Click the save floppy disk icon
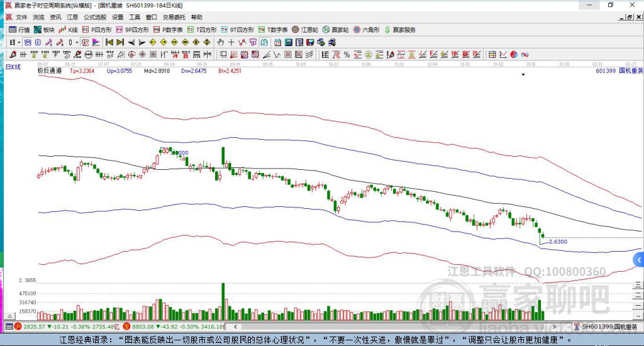Image resolution: width=644 pixels, height=346 pixels. point(310,42)
